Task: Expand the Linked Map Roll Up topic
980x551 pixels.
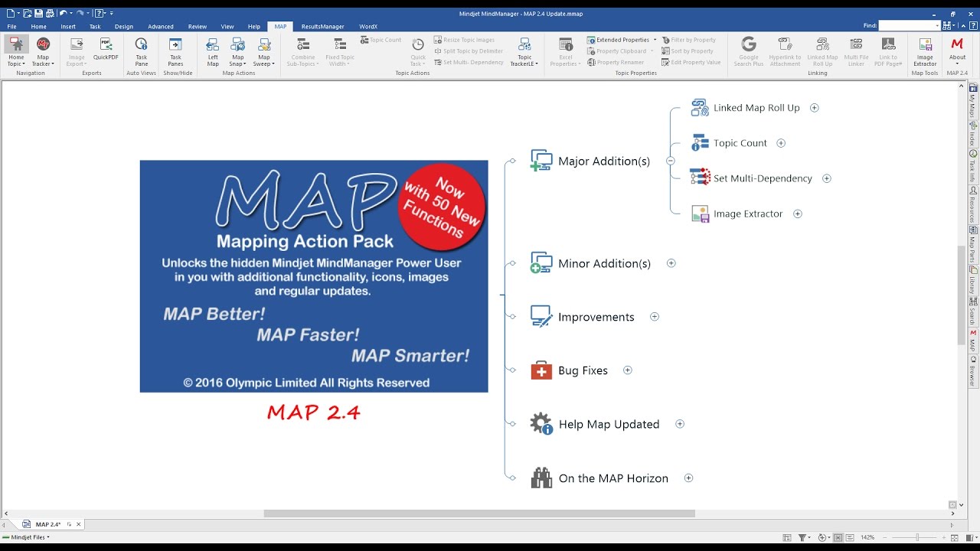Action: pos(815,108)
